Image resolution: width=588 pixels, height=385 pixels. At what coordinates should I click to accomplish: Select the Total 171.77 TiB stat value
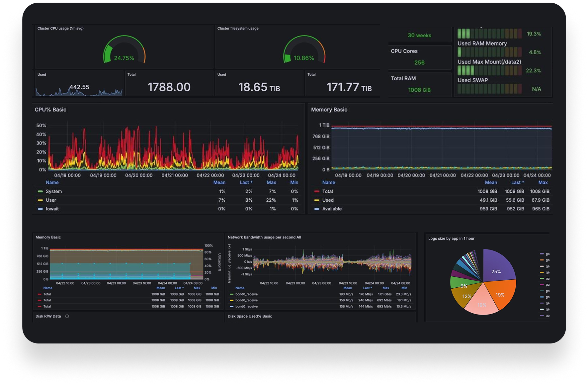349,87
